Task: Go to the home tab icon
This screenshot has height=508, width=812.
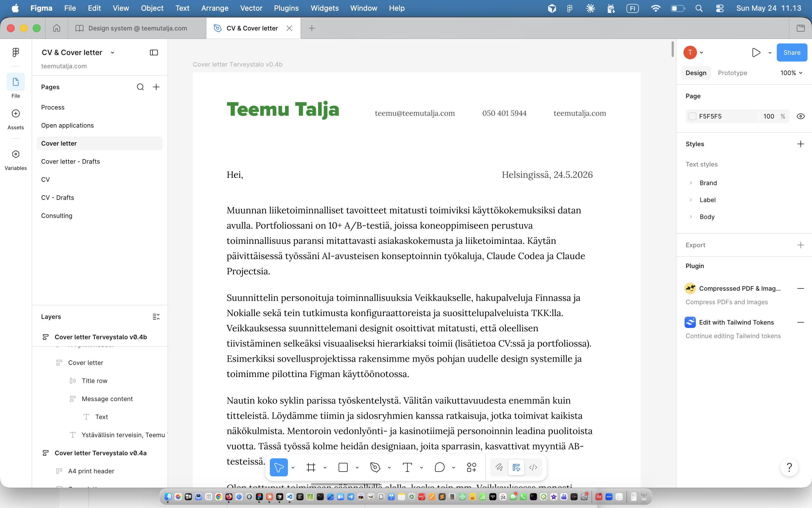Action: 57,28
